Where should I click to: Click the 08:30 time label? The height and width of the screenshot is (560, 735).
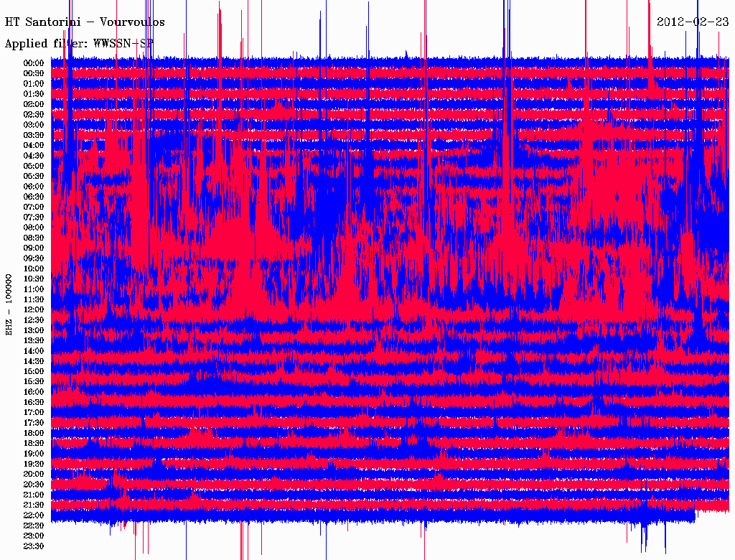34,238
